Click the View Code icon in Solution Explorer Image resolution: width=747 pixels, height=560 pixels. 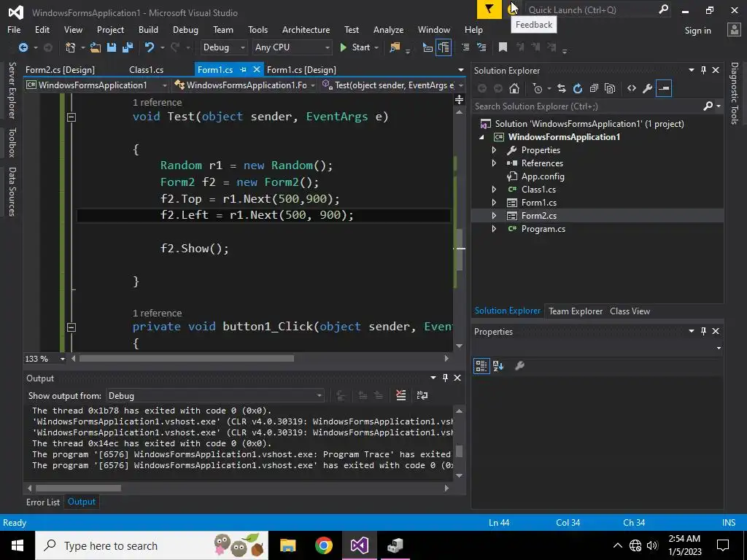click(x=632, y=88)
